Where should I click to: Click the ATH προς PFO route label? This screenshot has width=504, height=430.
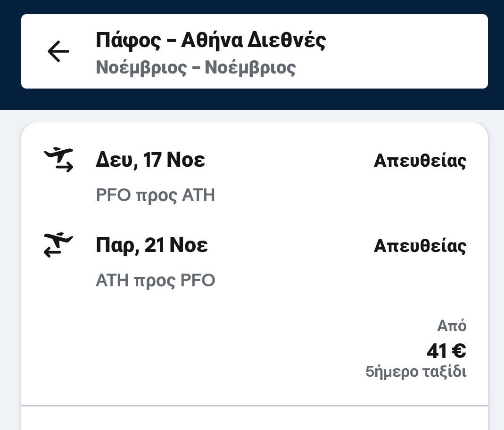pyautogui.click(x=155, y=281)
